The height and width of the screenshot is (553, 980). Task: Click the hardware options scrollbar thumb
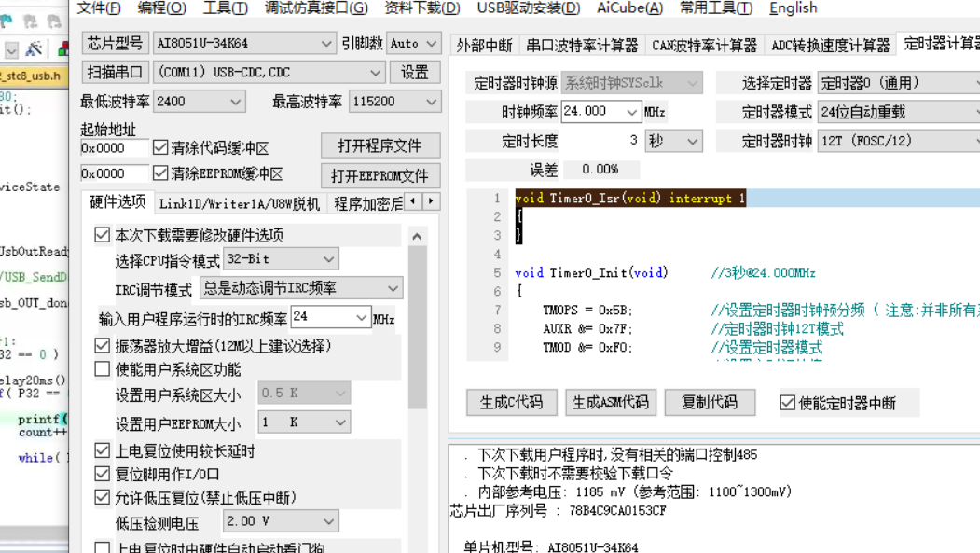click(418, 328)
